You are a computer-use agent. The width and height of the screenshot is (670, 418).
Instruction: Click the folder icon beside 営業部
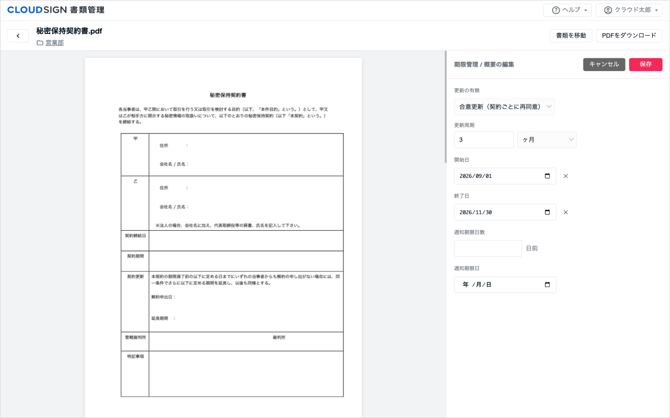tap(40, 43)
